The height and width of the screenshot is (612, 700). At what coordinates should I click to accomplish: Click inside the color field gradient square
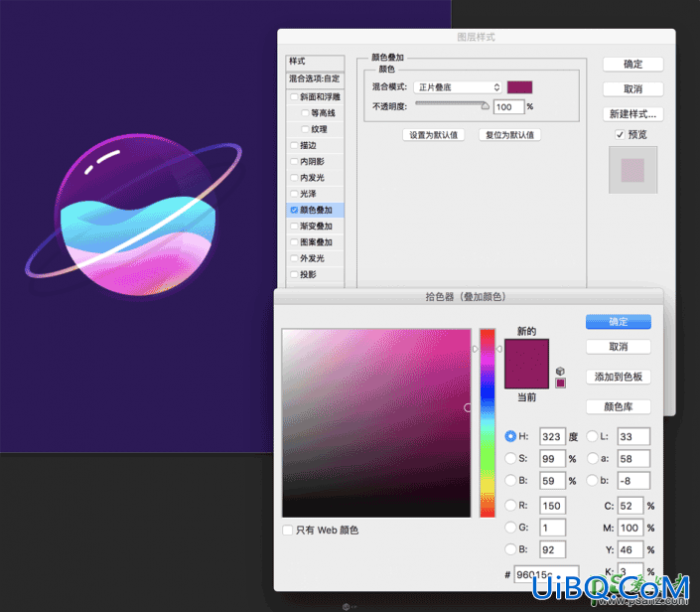(x=376, y=423)
